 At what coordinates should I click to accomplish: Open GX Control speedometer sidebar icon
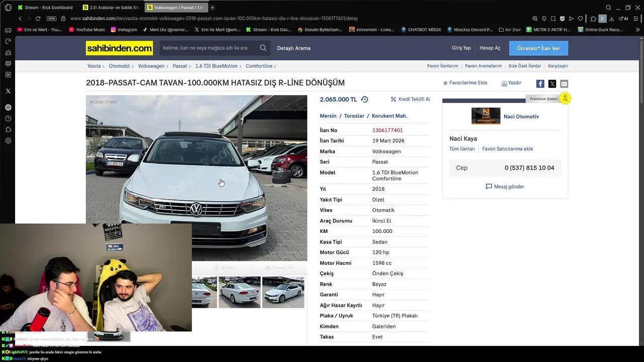pos(8,41)
